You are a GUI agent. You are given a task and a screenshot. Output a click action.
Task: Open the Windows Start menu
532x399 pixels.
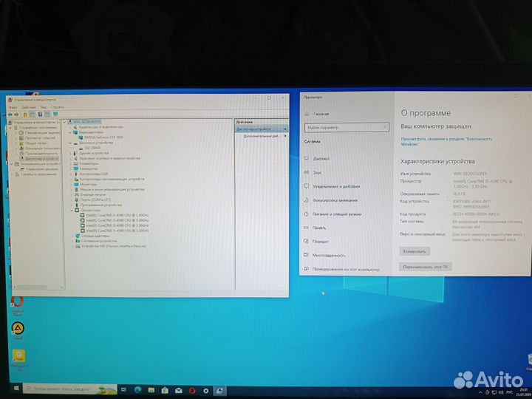(16, 388)
